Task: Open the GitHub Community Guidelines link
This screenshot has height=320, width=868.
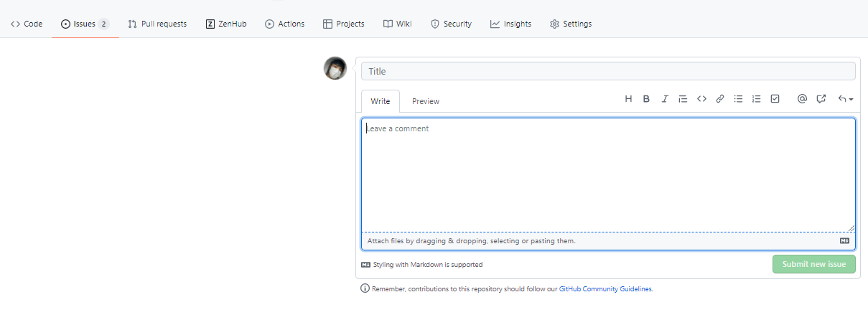Action: point(605,289)
